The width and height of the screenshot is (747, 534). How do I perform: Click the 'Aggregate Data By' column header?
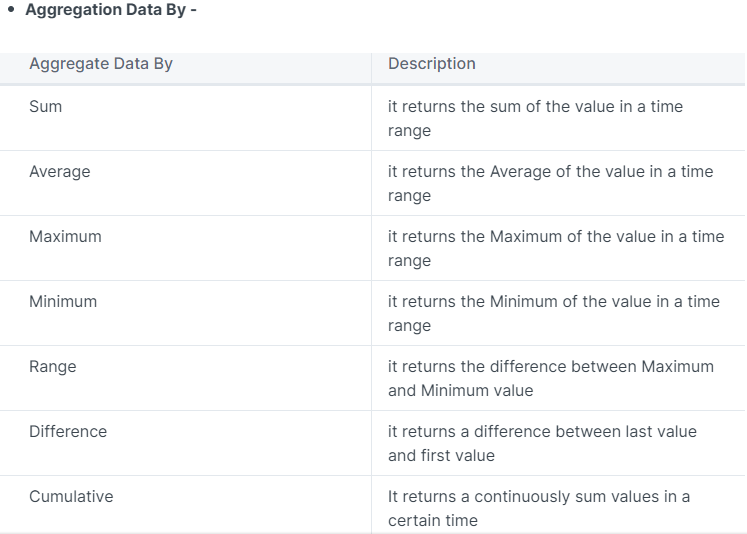click(x=101, y=64)
